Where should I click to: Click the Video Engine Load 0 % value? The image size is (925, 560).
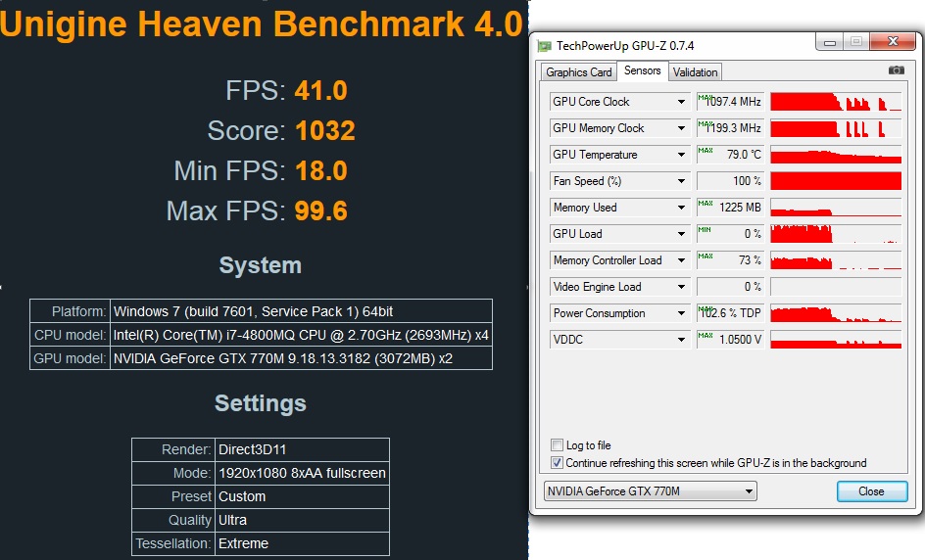(x=730, y=287)
